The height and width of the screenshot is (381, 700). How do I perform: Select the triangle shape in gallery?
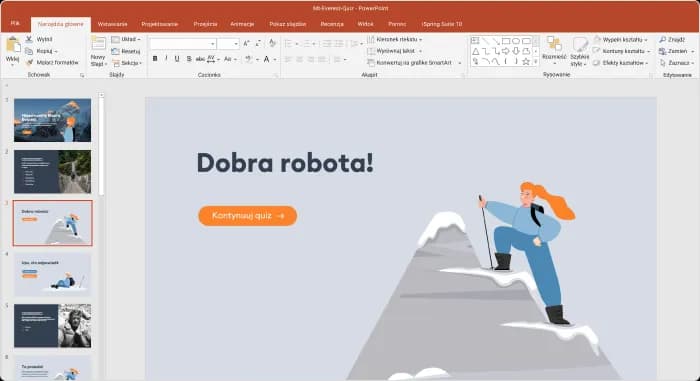(x=475, y=51)
